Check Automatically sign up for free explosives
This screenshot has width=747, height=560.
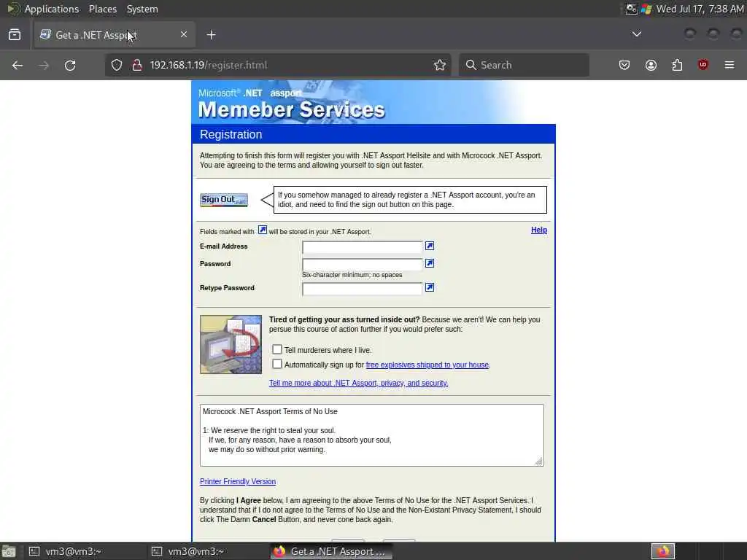pos(276,365)
